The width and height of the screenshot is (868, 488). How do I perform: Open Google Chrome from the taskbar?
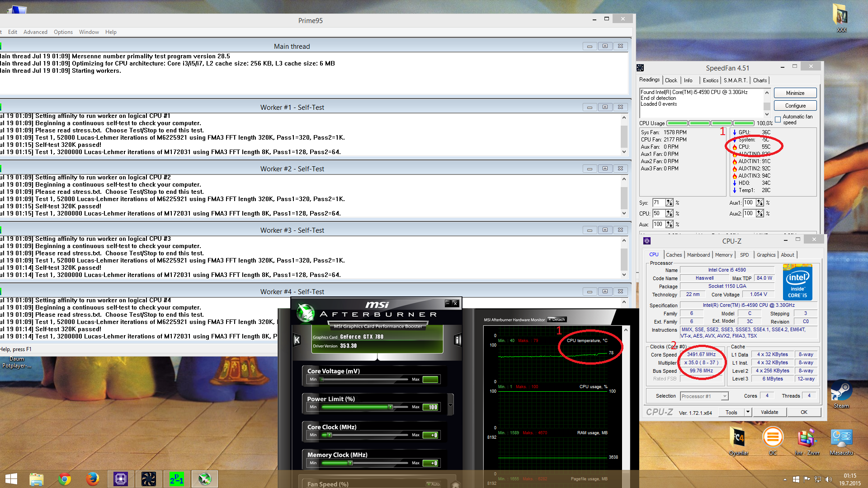click(x=65, y=479)
